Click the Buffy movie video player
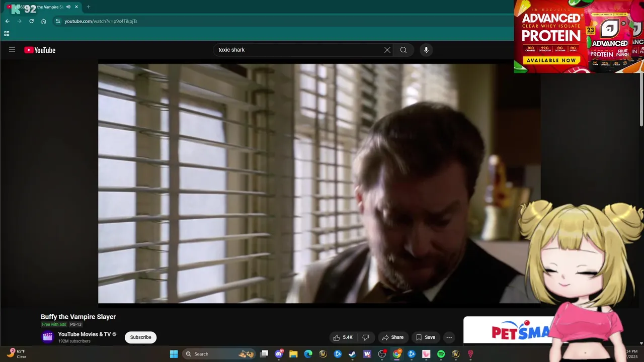 [319, 184]
